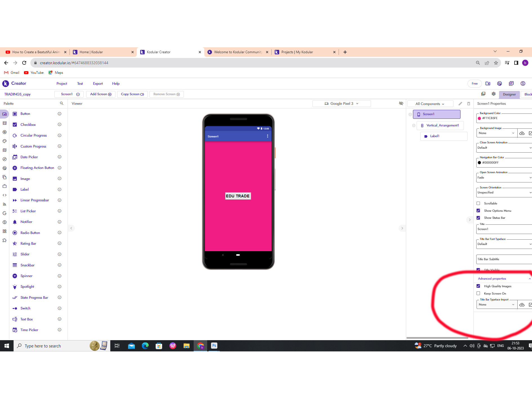The width and height of the screenshot is (532, 399).
Task: Enable the Scrollable checkbox
Action: [478, 203]
